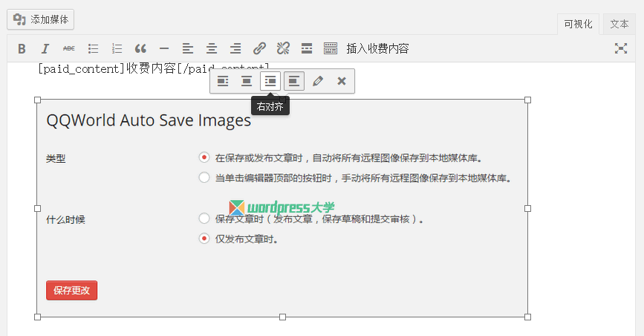Click the 什么时候 label
This screenshot has height=336, width=644.
(x=65, y=219)
